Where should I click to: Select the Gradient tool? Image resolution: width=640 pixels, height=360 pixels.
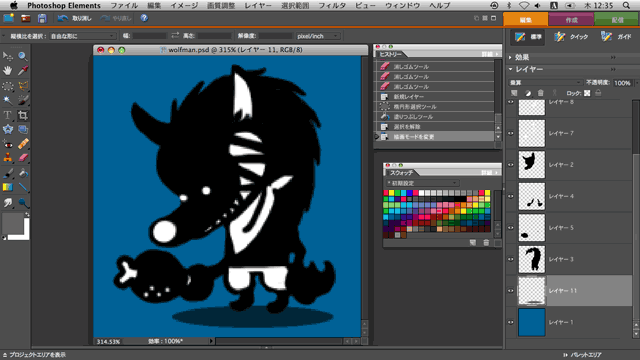pos(7,187)
